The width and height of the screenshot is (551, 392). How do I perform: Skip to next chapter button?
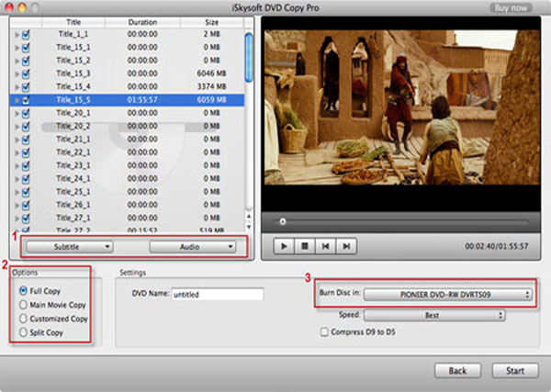click(346, 246)
